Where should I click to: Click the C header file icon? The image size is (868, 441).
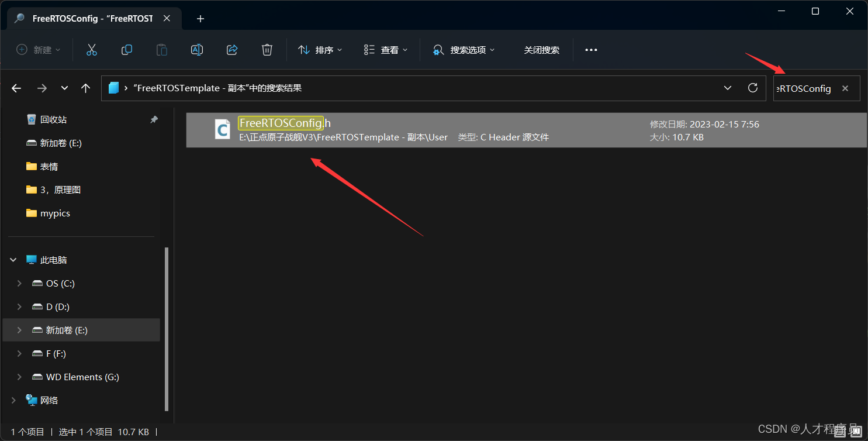pyautogui.click(x=223, y=129)
